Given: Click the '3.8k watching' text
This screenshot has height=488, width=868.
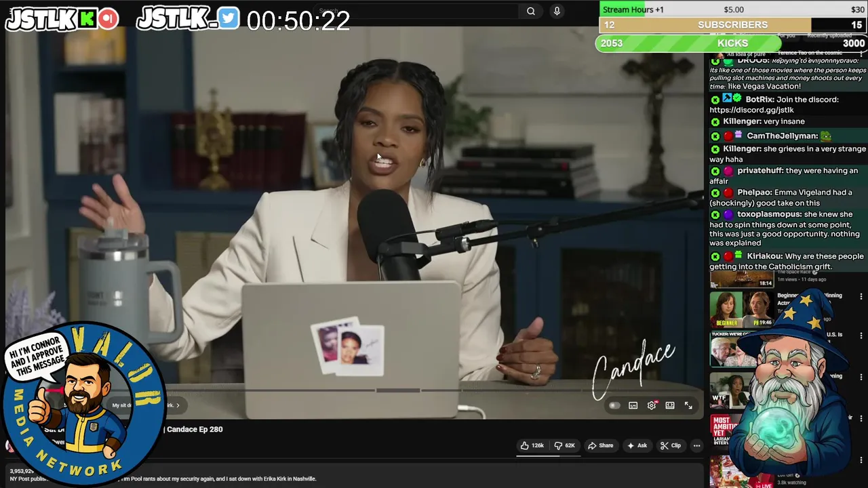Looking at the screenshot, I should pyautogui.click(x=791, y=483).
